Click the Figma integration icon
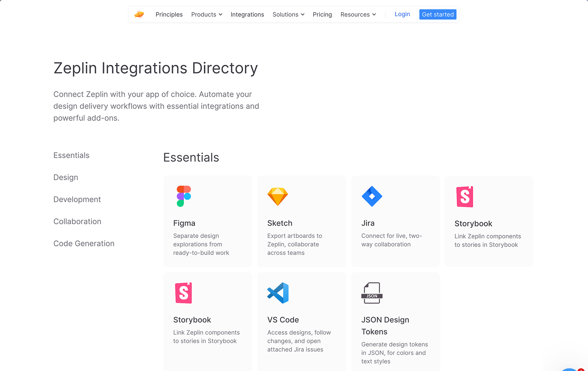The width and height of the screenshot is (588, 371). click(x=183, y=196)
